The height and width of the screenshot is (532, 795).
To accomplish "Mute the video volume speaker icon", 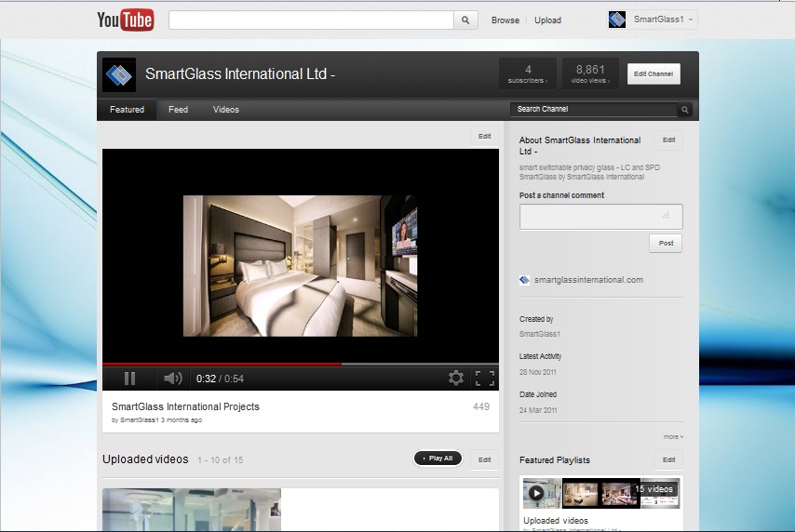I will tap(173, 379).
